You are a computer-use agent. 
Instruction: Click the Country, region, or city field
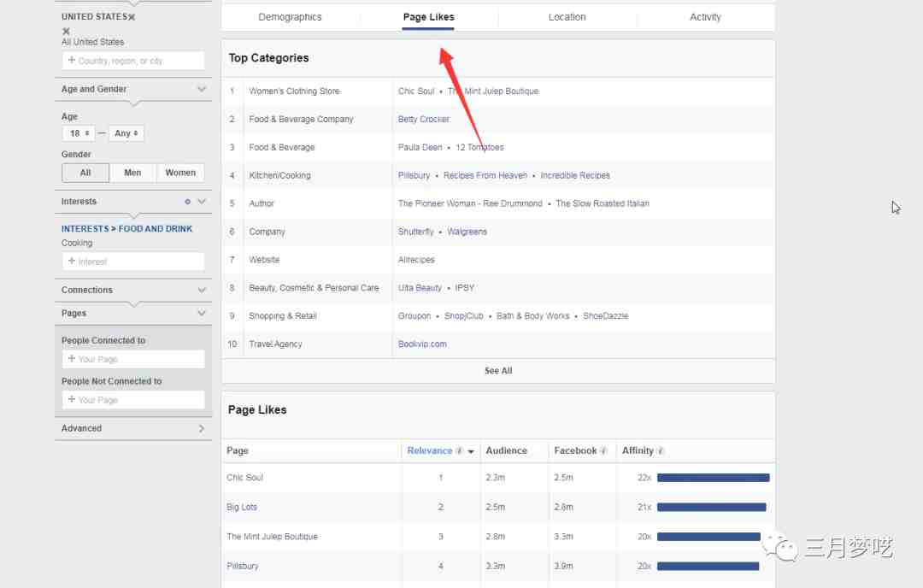[x=133, y=61]
